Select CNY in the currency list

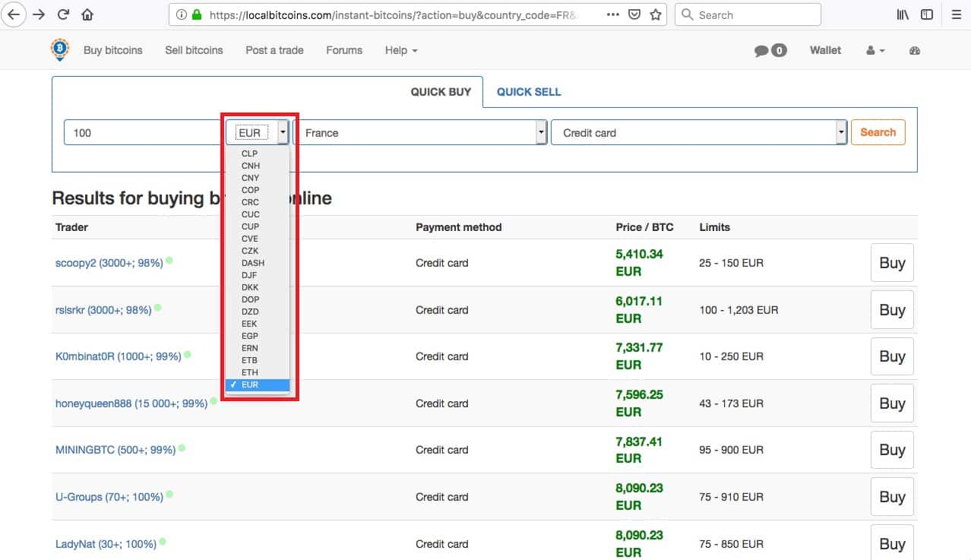[258, 178]
